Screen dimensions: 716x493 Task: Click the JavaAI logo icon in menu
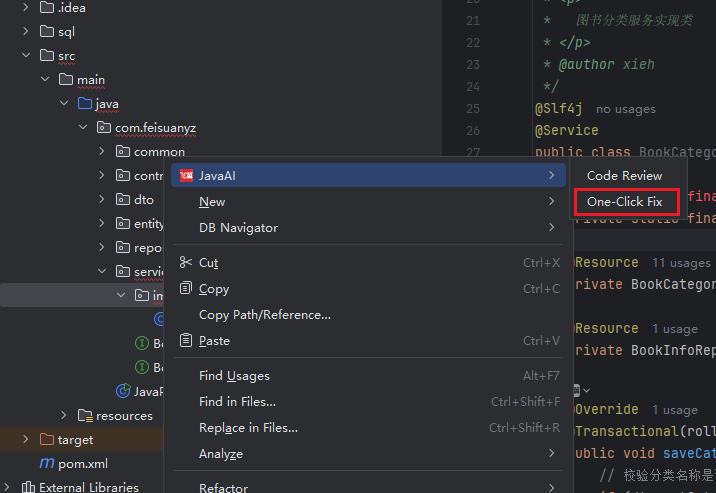(186, 176)
